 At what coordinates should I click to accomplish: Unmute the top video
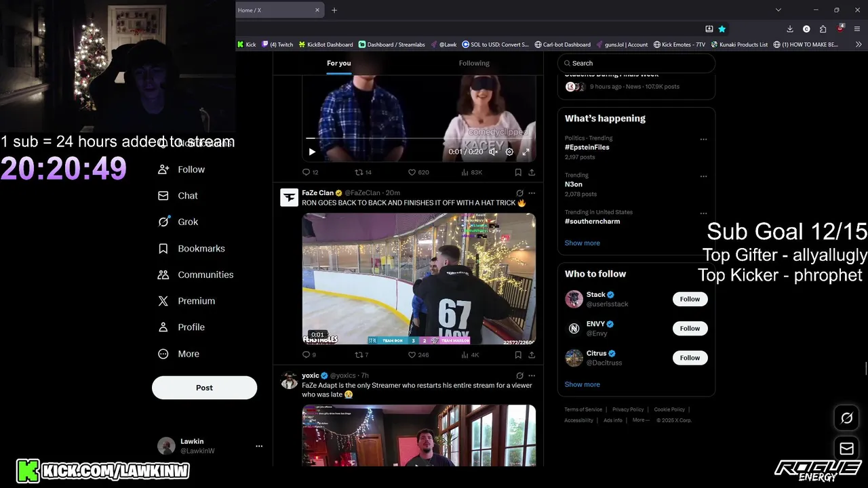pos(493,152)
